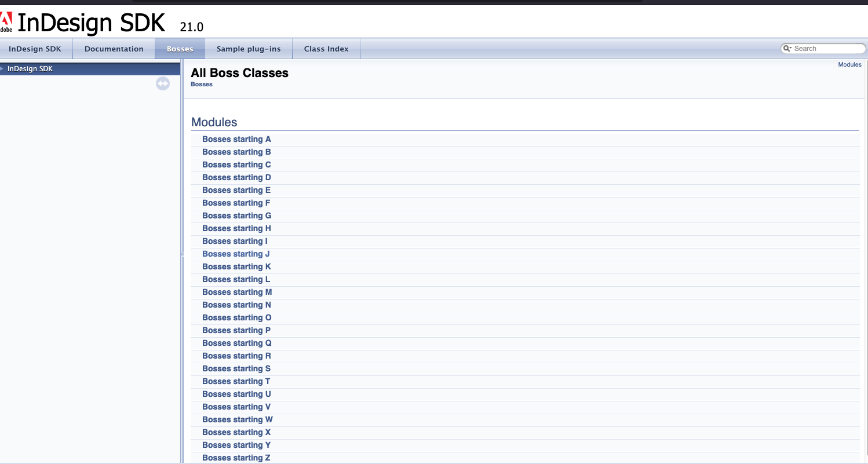This screenshot has height=464, width=868.
Task: Open the Sample plug-ins tab
Action: pos(249,49)
